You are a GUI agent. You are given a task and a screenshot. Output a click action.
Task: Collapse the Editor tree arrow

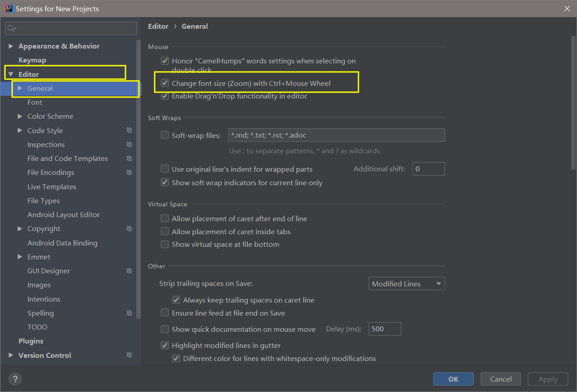click(11, 74)
